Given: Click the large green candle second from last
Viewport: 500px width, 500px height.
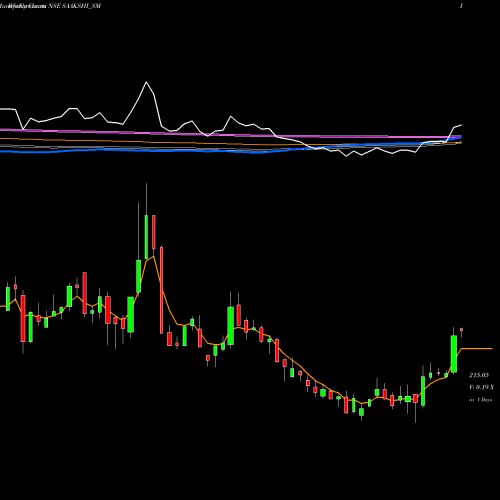Looking at the screenshot, I should tap(454, 353).
